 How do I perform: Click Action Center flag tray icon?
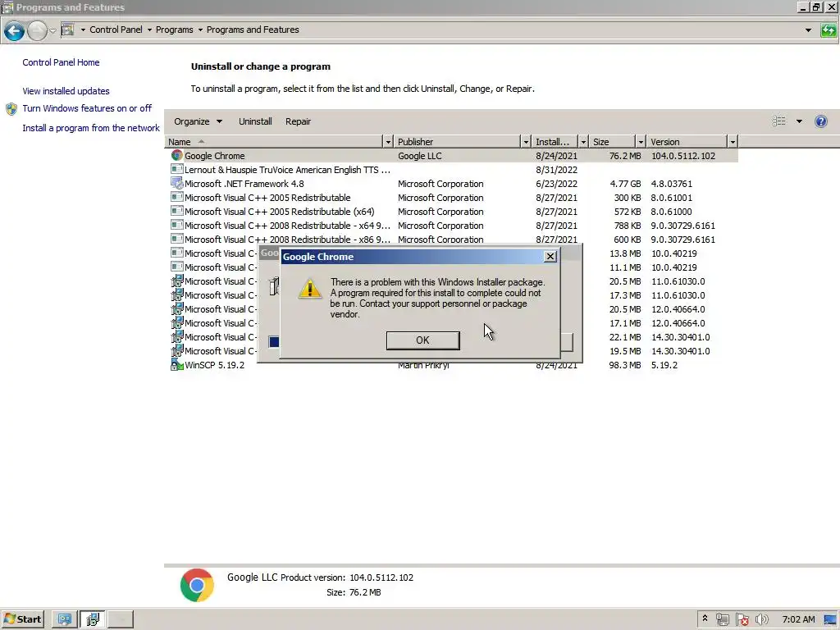[x=742, y=620]
